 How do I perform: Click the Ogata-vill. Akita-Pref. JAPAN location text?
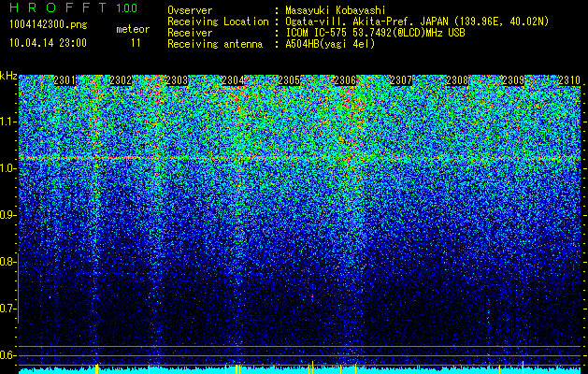[x=417, y=22]
